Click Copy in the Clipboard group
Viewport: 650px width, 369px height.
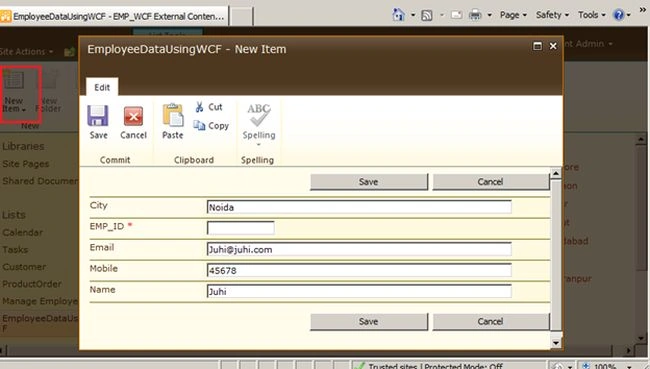pyautogui.click(x=211, y=125)
